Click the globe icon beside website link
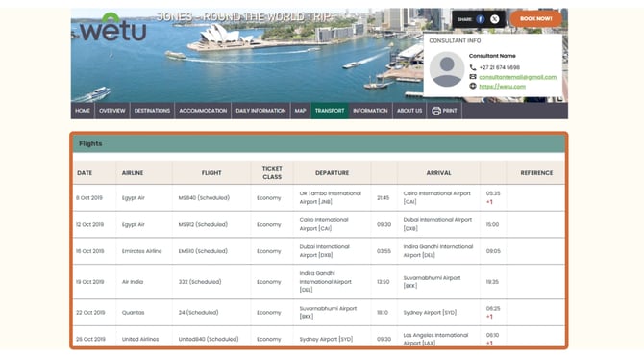The height and width of the screenshot is (358, 644). coord(473,86)
